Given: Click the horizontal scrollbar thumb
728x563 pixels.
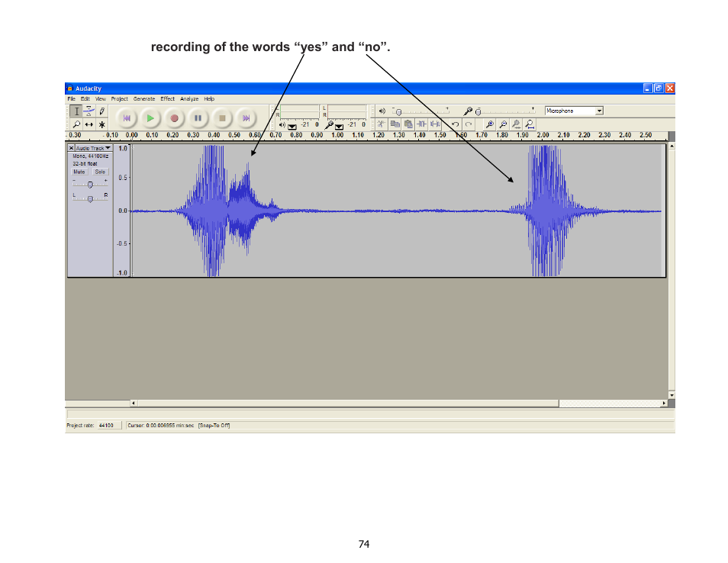Looking at the screenshot, I should (x=348, y=403).
